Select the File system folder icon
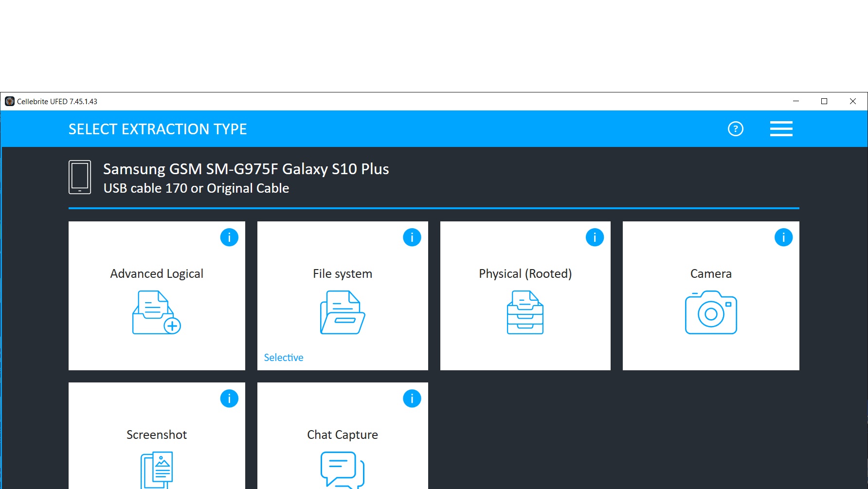The width and height of the screenshot is (868, 489). click(x=343, y=312)
